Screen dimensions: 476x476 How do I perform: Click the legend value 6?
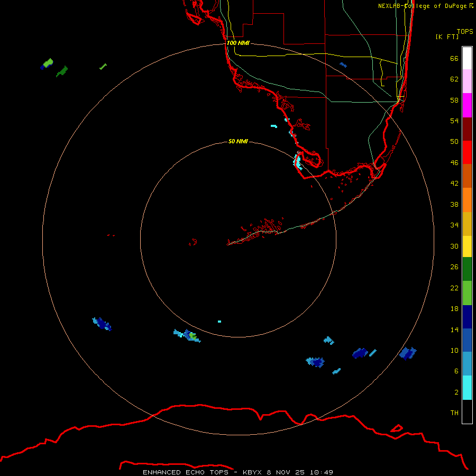click(456, 371)
